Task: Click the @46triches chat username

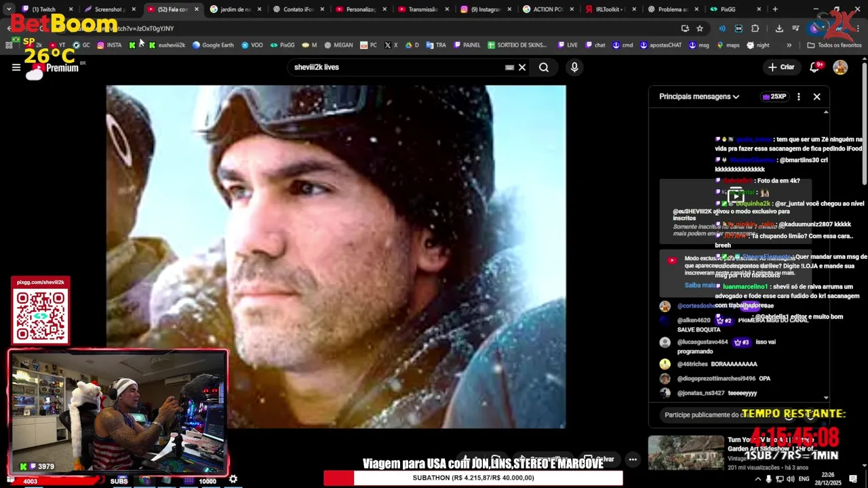Action: 692,364
